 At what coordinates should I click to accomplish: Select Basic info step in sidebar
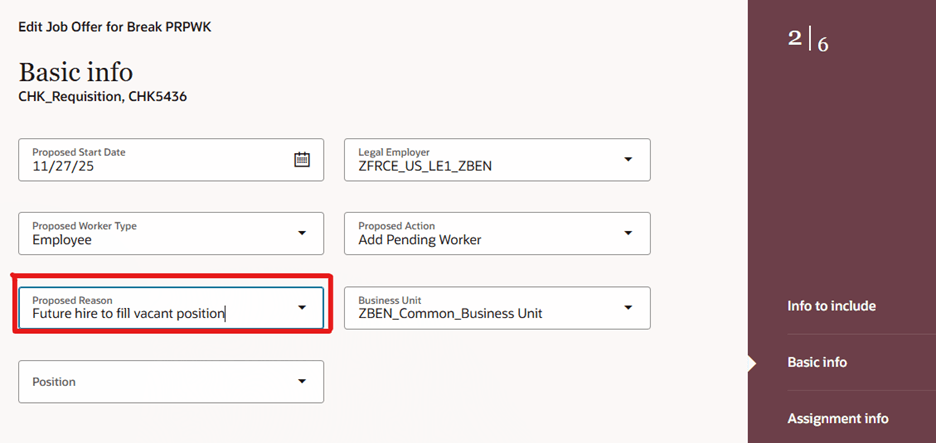pos(817,362)
